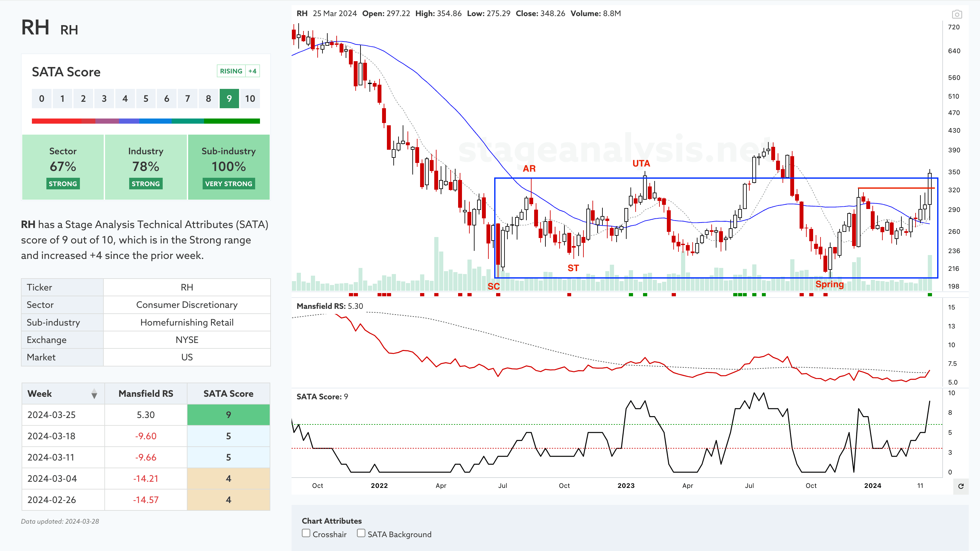Click the SATA Score column header
Image resolution: width=980 pixels, height=551 pixels.
228,394
